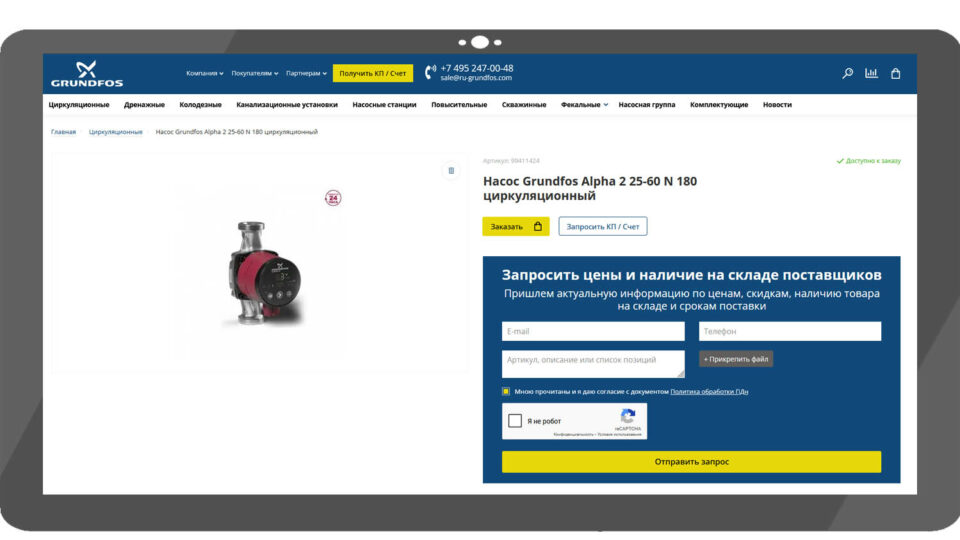Expand the Покупателям dropdown menu
The height and width of the screenshot is (540, 960).
(x=255, y=73)
